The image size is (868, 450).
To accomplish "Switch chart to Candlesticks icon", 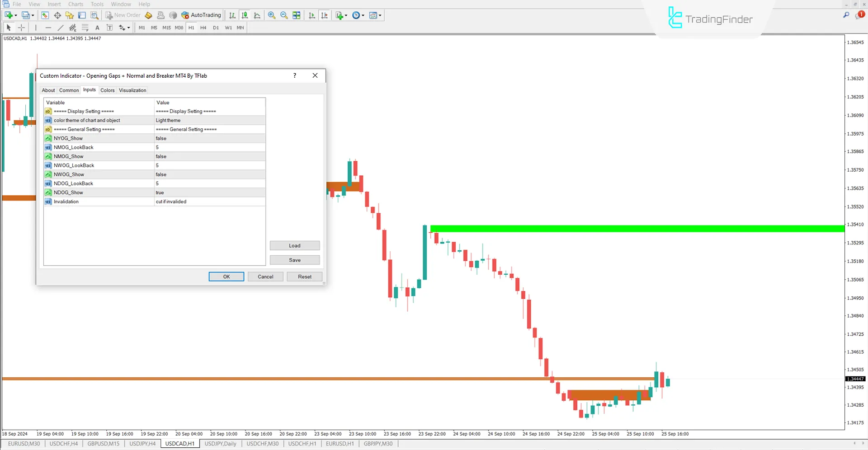I will point(245,15).
